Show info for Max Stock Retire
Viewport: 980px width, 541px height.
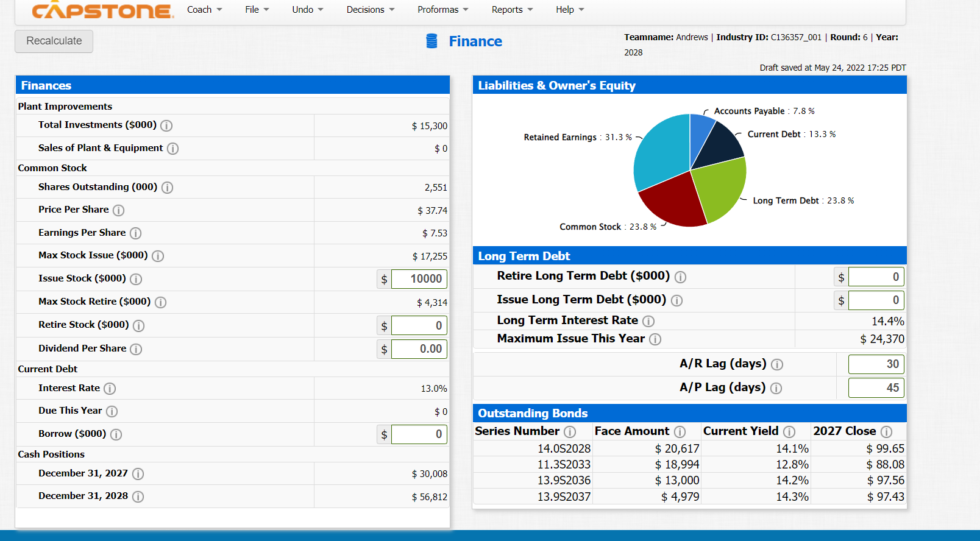pos(161,302)
